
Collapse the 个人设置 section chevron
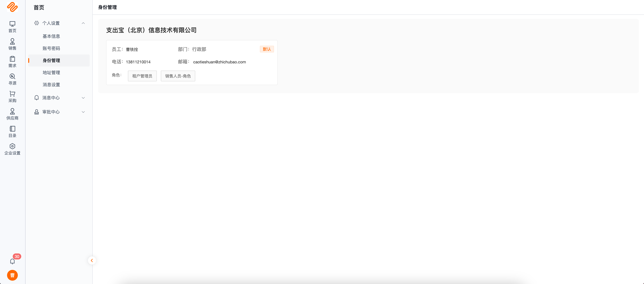click(x=83, y=23)
